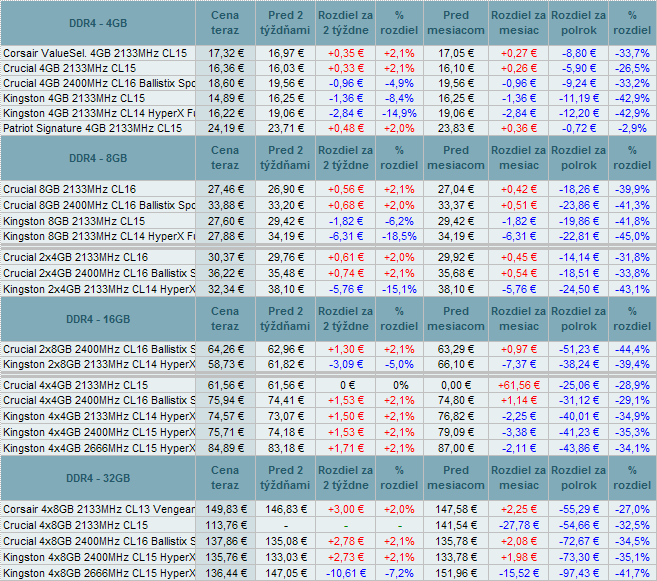
Task: Click Crucial 8GB 2133MHz CL16 product name
Action: click(x=70, y=189)
